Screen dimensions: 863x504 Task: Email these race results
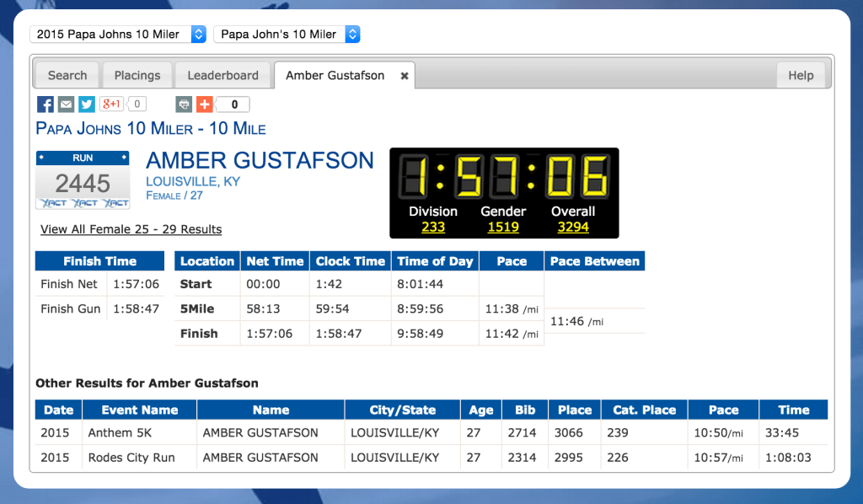[66, 104]
